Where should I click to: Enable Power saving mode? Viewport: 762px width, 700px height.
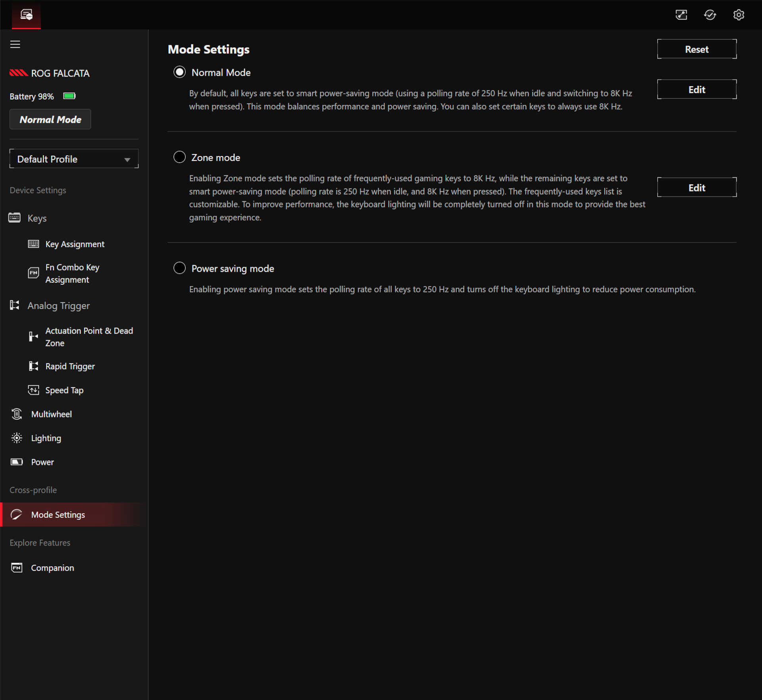tap(179, 268)
